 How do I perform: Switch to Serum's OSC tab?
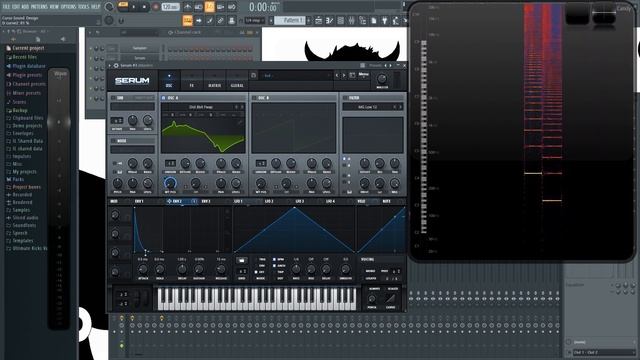click(169, 81)
